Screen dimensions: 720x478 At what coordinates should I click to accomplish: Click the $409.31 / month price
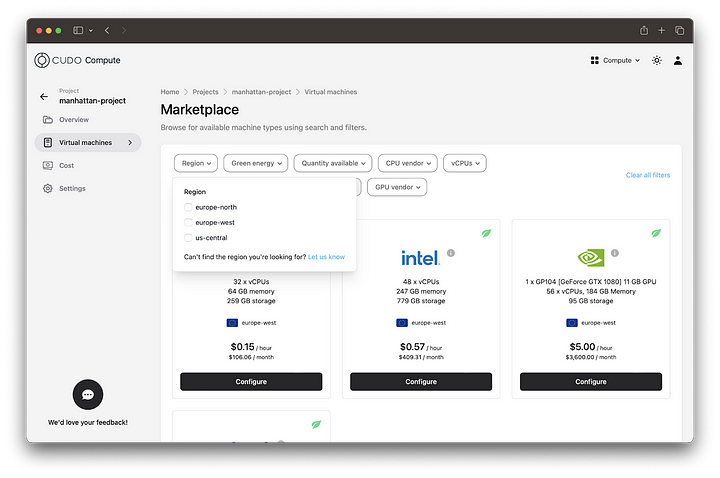pyautogui.click(x=421, y=357)
